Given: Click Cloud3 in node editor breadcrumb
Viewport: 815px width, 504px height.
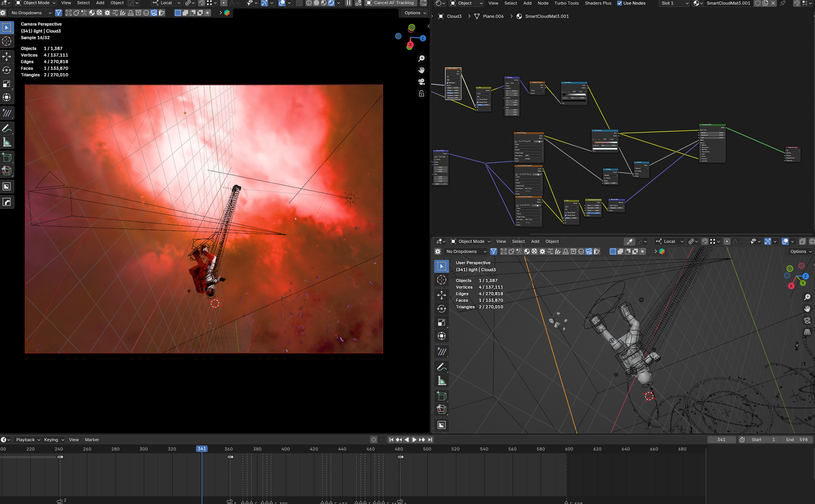Looking at the screenshot, I should (x=454, y=16).
